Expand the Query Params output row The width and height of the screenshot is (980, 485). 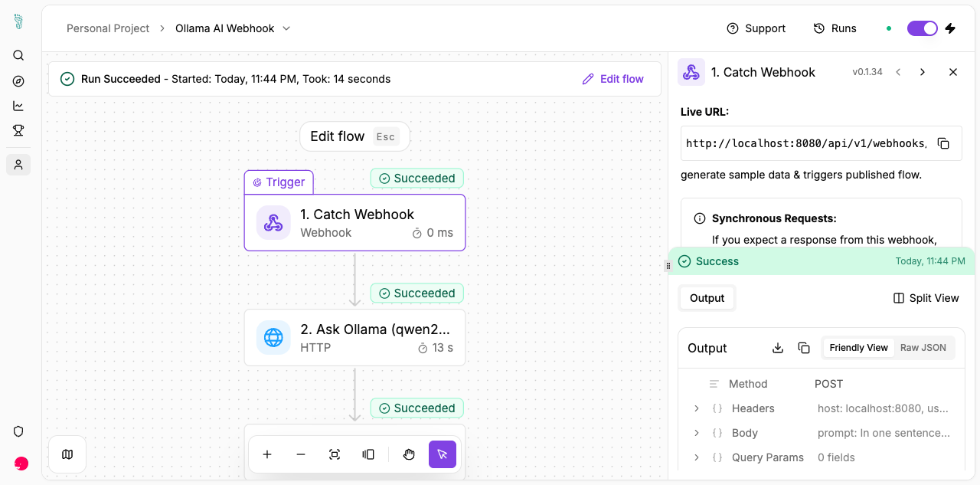(697, 457)
